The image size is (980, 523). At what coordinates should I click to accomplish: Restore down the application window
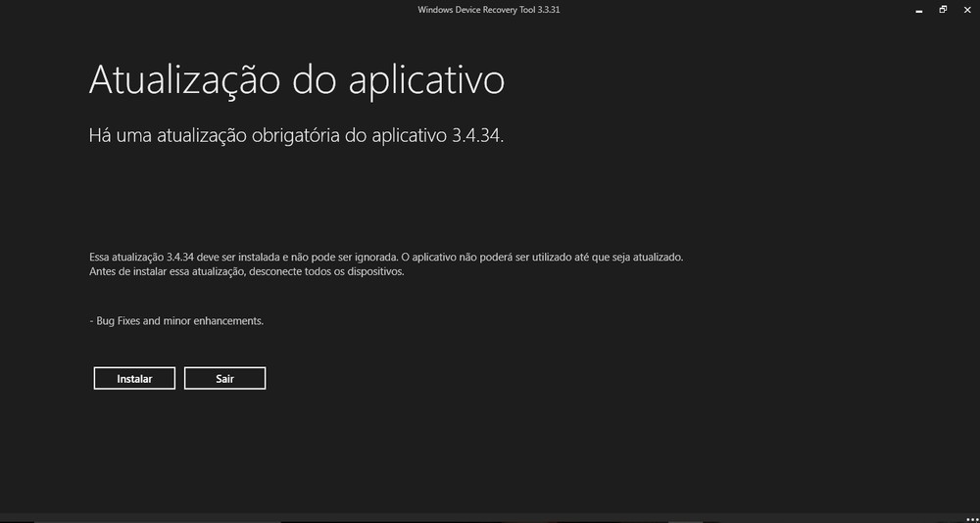(943, 10)
